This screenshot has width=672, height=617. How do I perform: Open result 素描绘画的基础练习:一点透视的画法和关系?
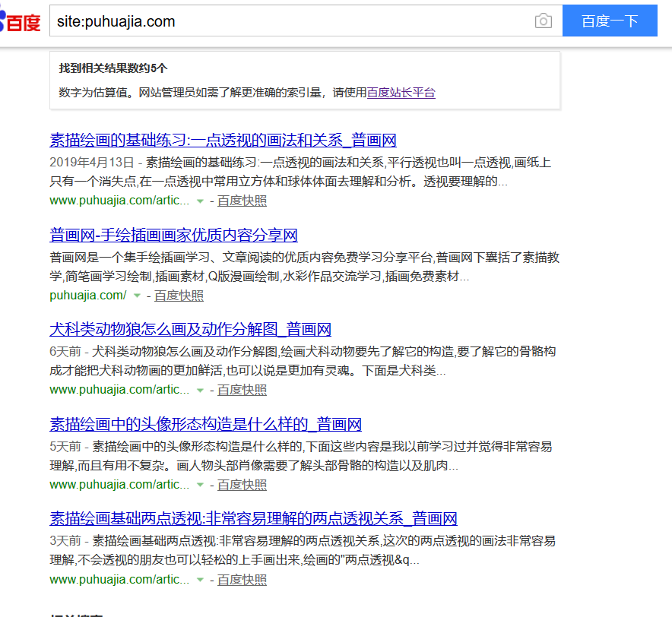pos(223,140)
